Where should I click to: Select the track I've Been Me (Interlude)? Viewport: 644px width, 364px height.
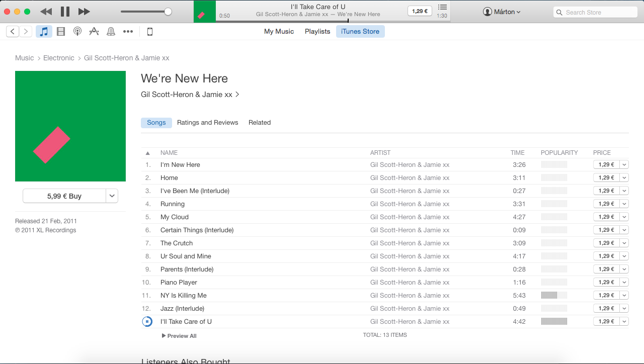(385, 191)
